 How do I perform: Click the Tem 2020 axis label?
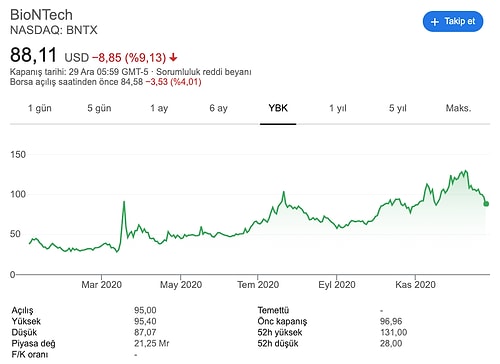coord(258,285)
